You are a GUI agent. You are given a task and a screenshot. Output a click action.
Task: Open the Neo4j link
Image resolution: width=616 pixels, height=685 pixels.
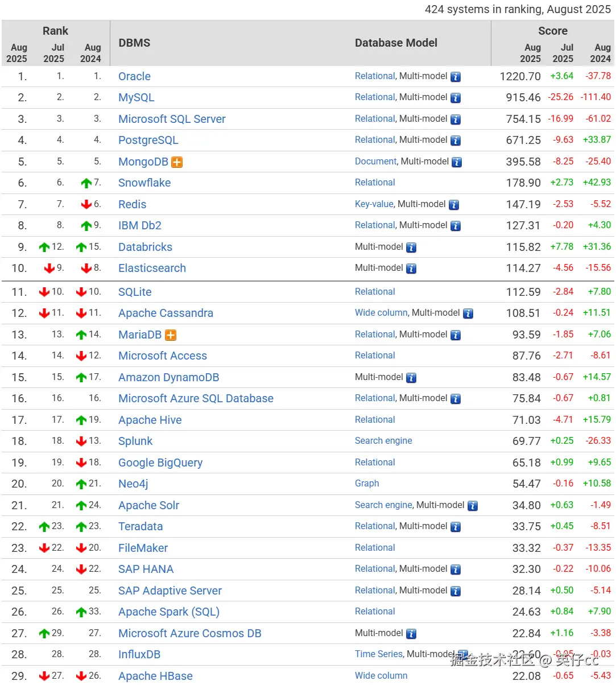[133, 484]
